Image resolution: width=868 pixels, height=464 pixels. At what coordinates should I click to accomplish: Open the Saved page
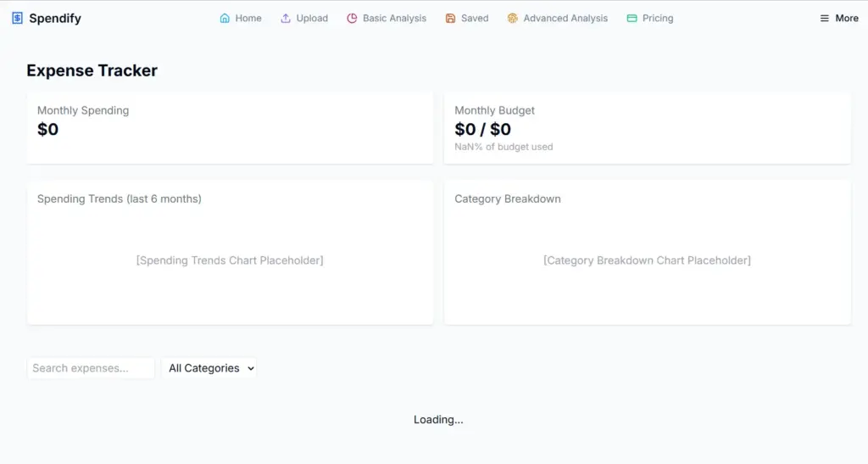click(467, 19)
